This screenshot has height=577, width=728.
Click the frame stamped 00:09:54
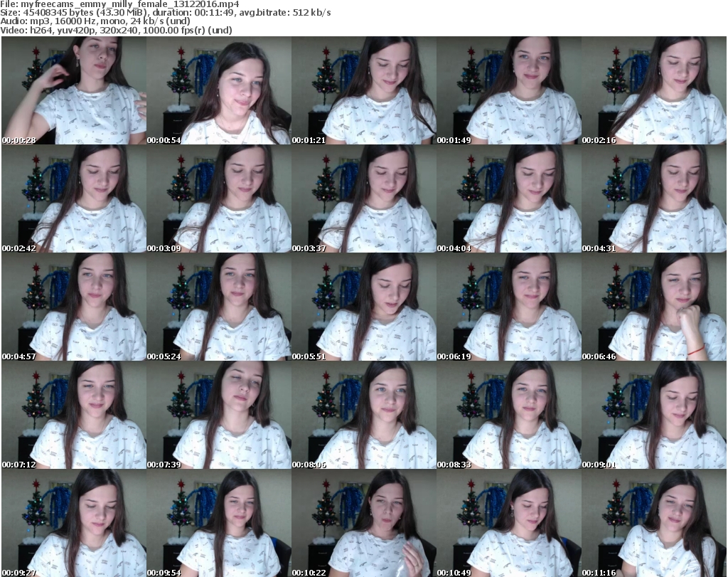(219, 523)
